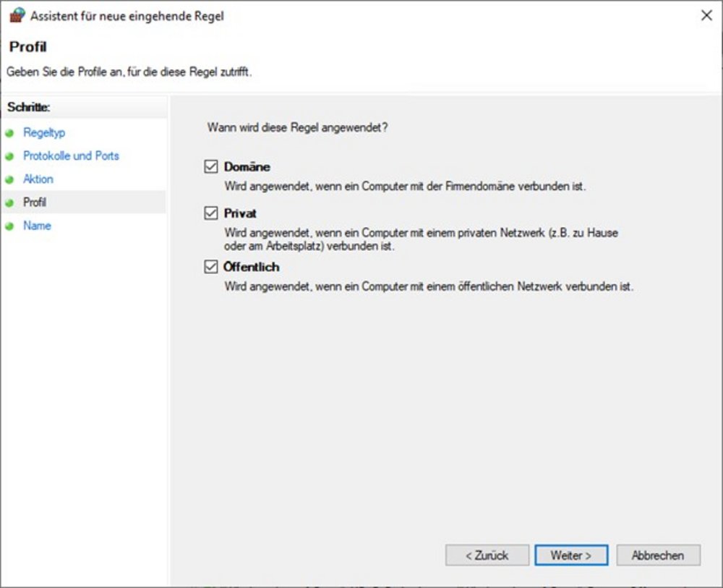Image resolution: width=723 pixels, height=588 pixels.
Task: Click green bullet next to Regeltyp
Action: tap(9, 133)
